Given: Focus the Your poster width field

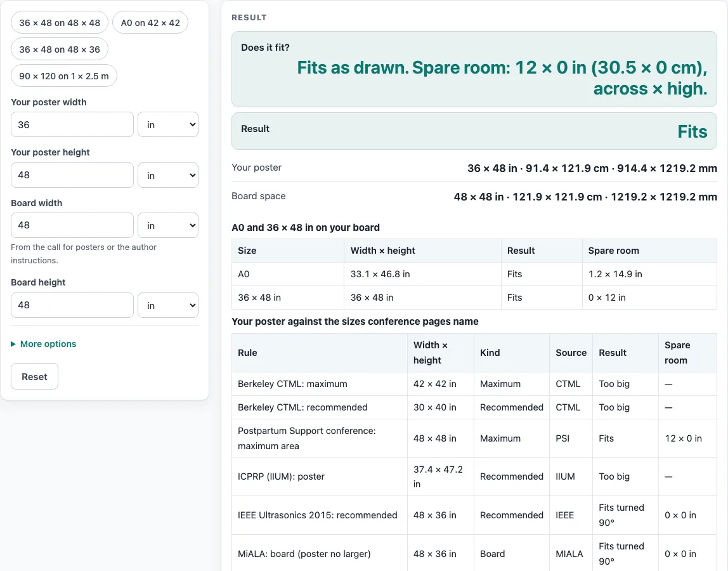Looking at the screenshot, I should point(72,124).
